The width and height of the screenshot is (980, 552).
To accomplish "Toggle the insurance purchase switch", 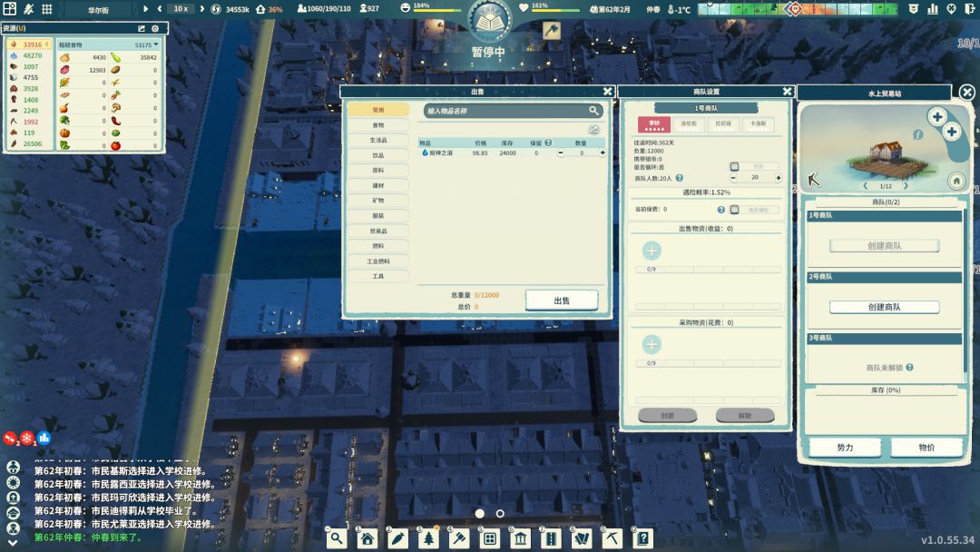I will [735, 210].
